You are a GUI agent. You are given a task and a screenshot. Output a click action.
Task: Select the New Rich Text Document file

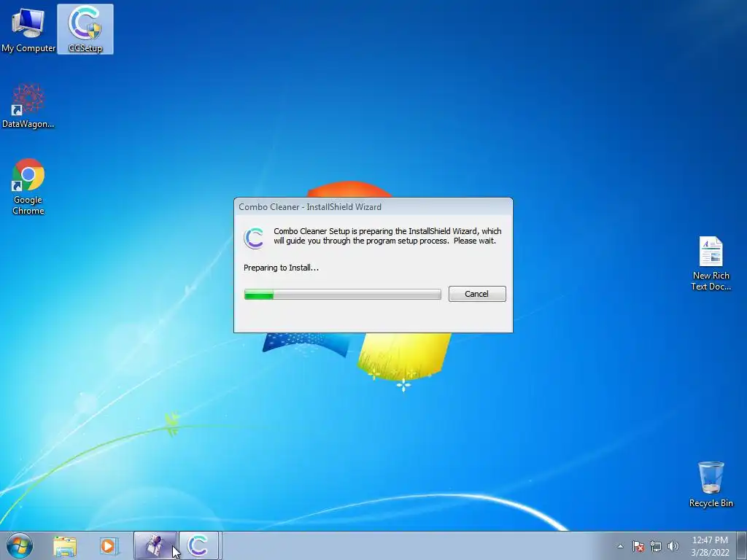coord(711,263)
